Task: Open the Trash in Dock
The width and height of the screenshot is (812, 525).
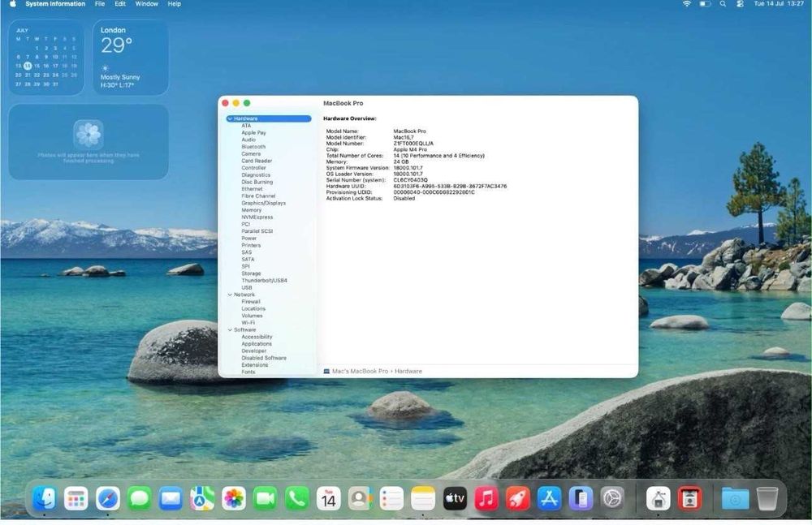Action: (x=767, y=499)
